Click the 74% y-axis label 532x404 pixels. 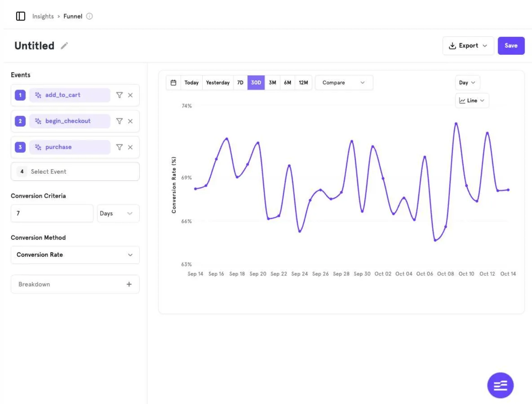186,106
